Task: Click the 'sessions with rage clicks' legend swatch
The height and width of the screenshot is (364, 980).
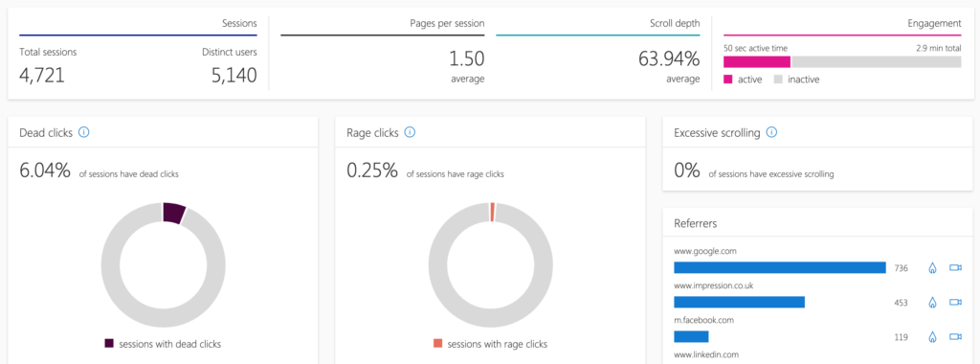Action: click(x=437, y=343)
